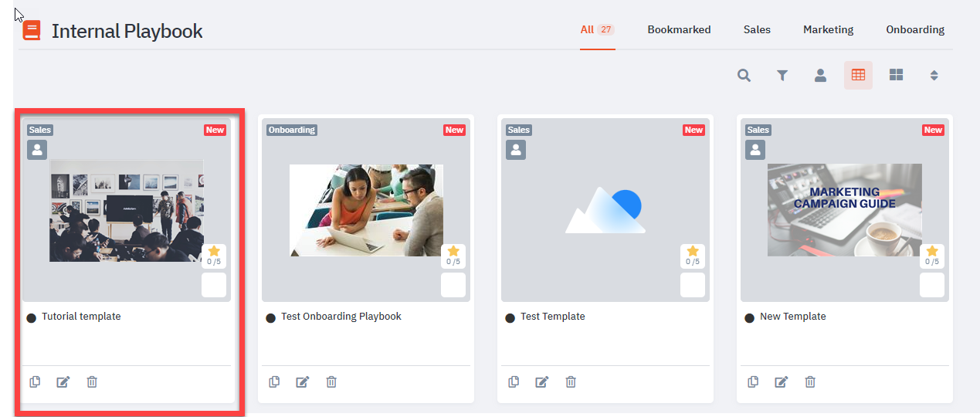Edit the Test Template card
The width and height of the screenshot is (980, 417).
click(x=542, y=381)
